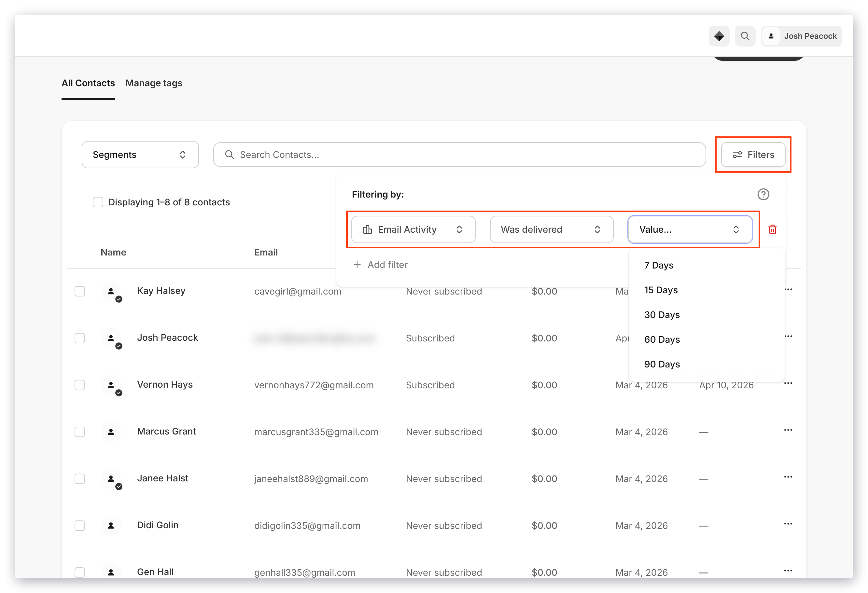Click the email didigolin335@gmail.com

coord(307,526)
